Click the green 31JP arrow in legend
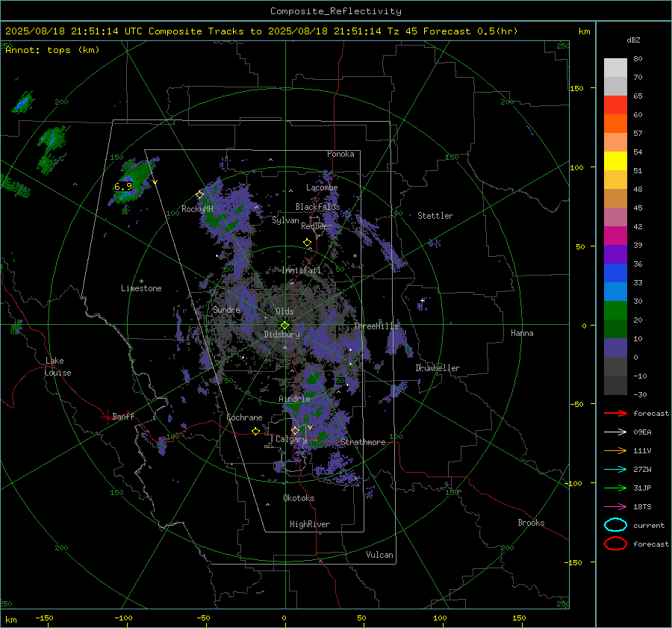Image resolution: width=672 pixels, height=628 pixels. 615,488
